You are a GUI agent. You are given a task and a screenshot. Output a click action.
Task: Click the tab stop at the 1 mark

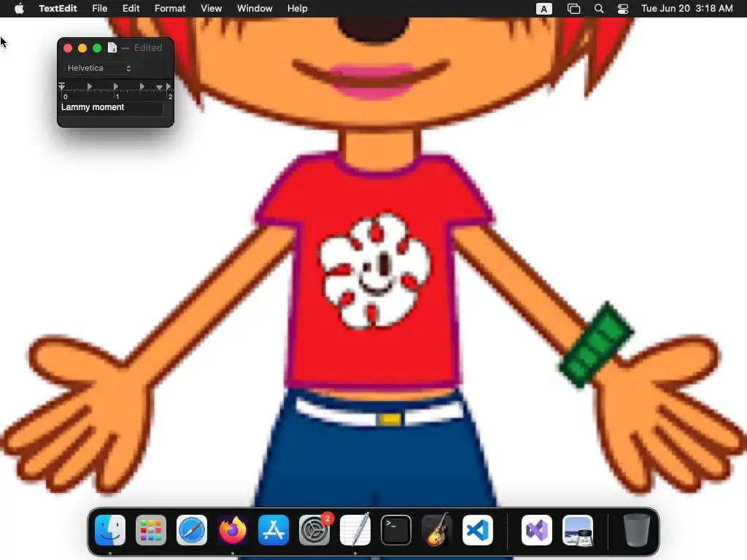(116, 87)
